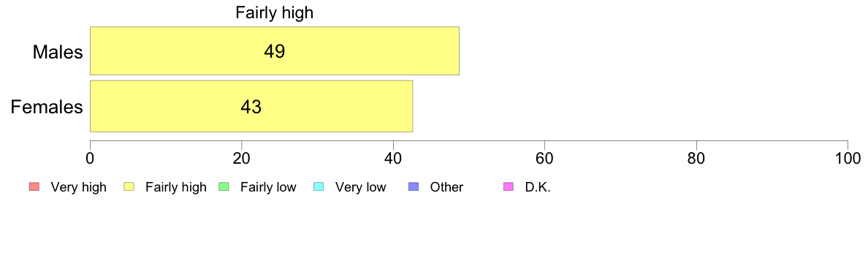Image resolution: width=868 pixels, height=269 pixels.
Task: Click the D.K. magenta legend swatch
Action: pos(508,187)
